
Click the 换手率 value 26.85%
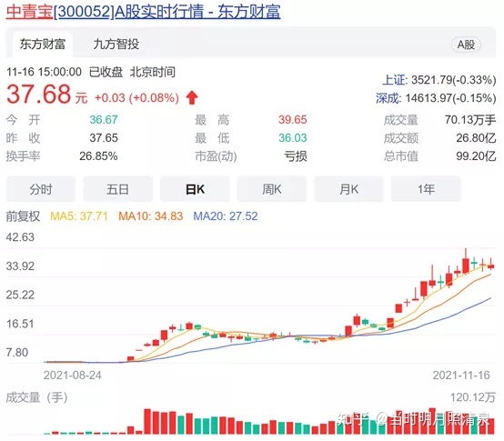(x=98, y=156)
